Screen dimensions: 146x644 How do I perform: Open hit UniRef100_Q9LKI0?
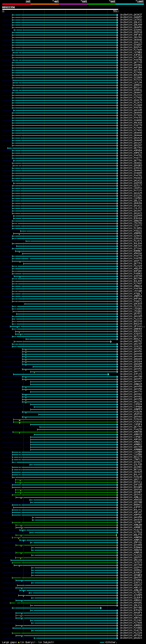click(131, 22)
